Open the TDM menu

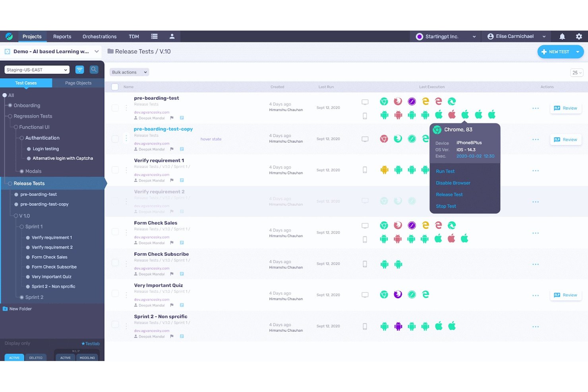pyautogui.click(x=134, y=36)
